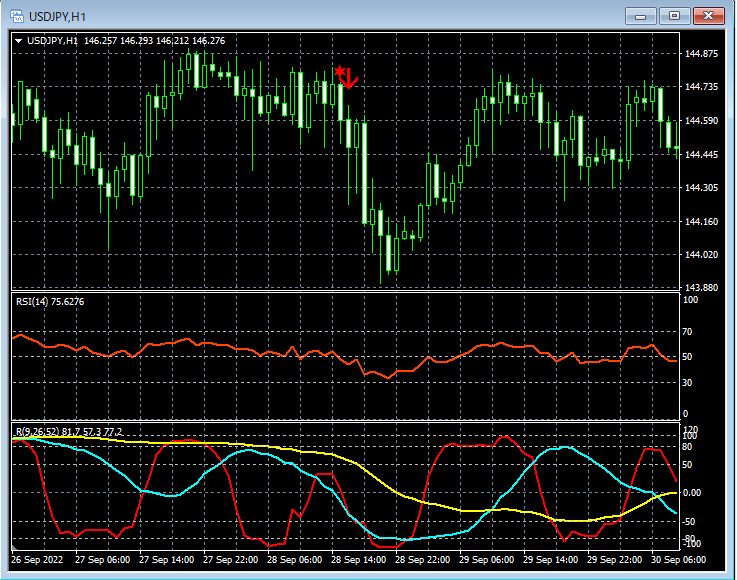Viewport: 737px width, 580px height.
Task: Click the 0.00 level label in bottom indicator
Action: coord(691,493)
